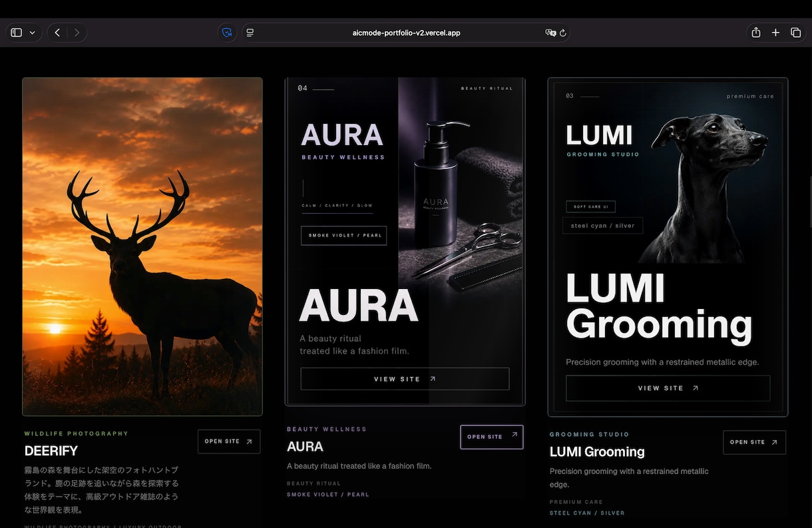Viewport: 812px width, 528px height.
Task: Open the AURA preview card image
Action: coord(405,242)
